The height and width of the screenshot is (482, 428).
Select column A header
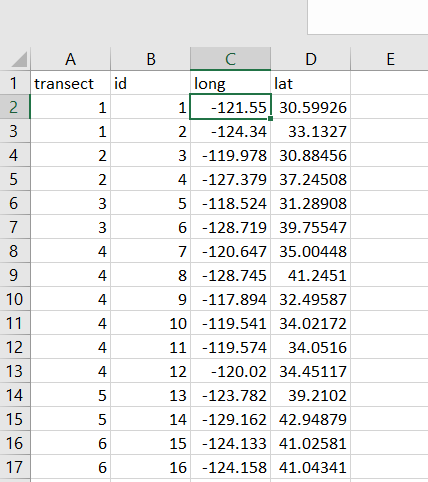click(x=70, y=59)
